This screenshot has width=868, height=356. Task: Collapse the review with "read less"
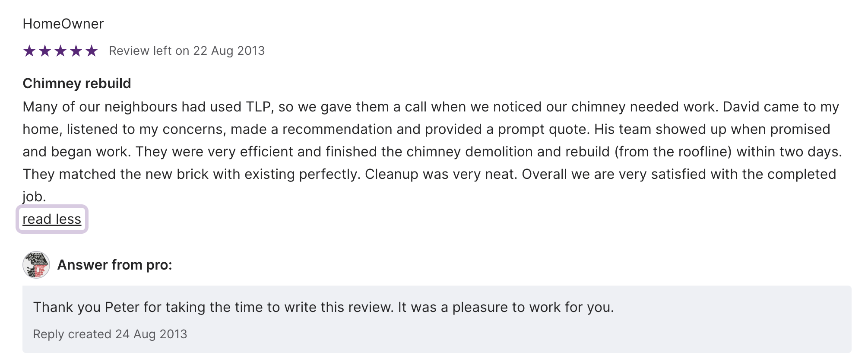[x=52, y=219]
